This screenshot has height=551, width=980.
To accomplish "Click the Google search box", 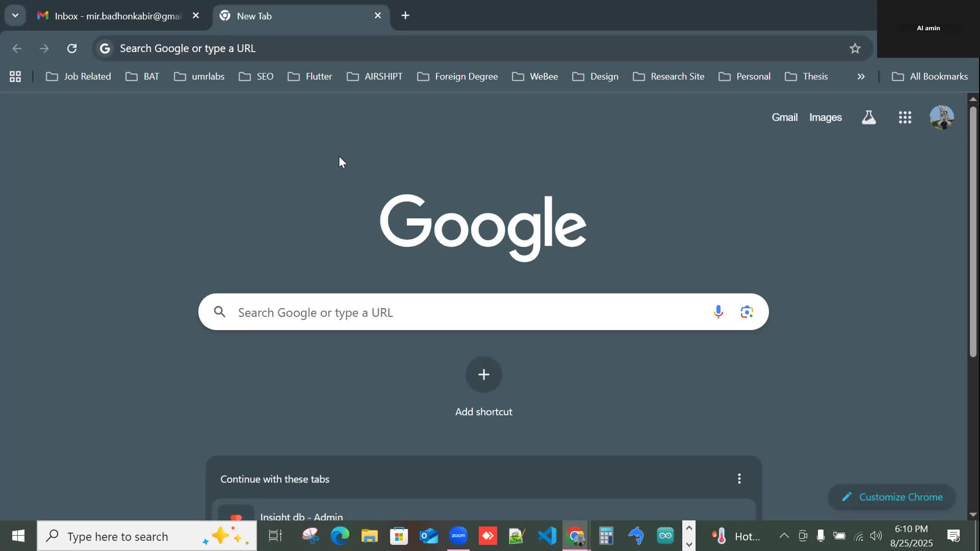I will pyautogui.click(x=483, y=312).
